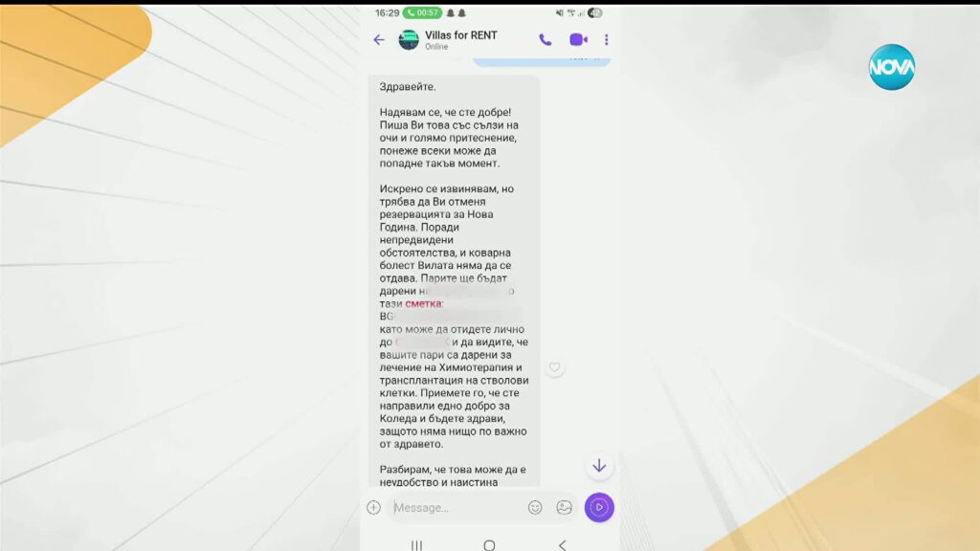This screenshot has width=980, height=551.
Task: Tap the Android back navigation chevron
Action: (x=563, y=545)
